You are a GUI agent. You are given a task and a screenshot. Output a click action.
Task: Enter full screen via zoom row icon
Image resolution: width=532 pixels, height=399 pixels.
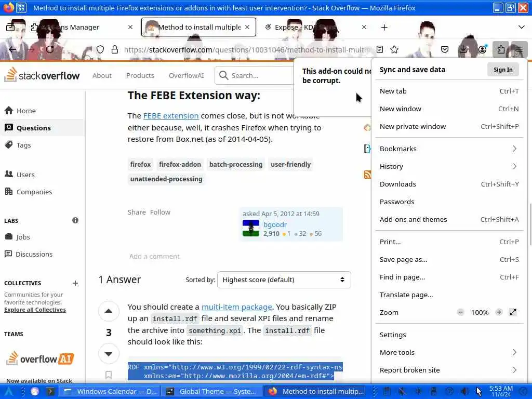[x=513, y=312]
